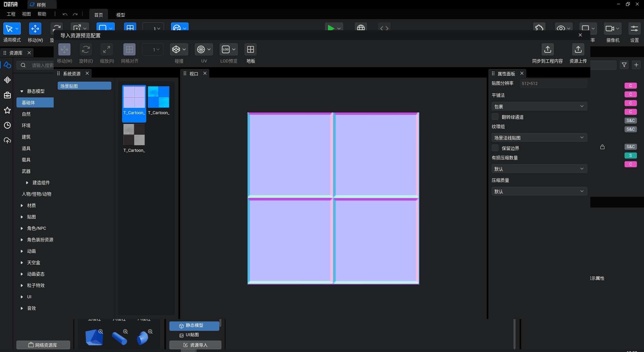The width and height of the screenshot is (644, 352).
Task: Collapse the 静态模型 tree node
Action: (x=22, y=91)
